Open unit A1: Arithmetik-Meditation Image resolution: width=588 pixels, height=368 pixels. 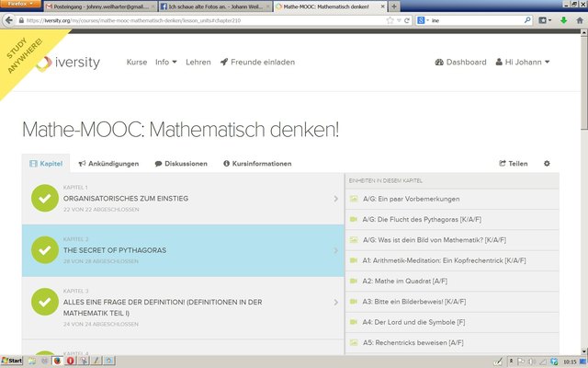coord(452,260)
